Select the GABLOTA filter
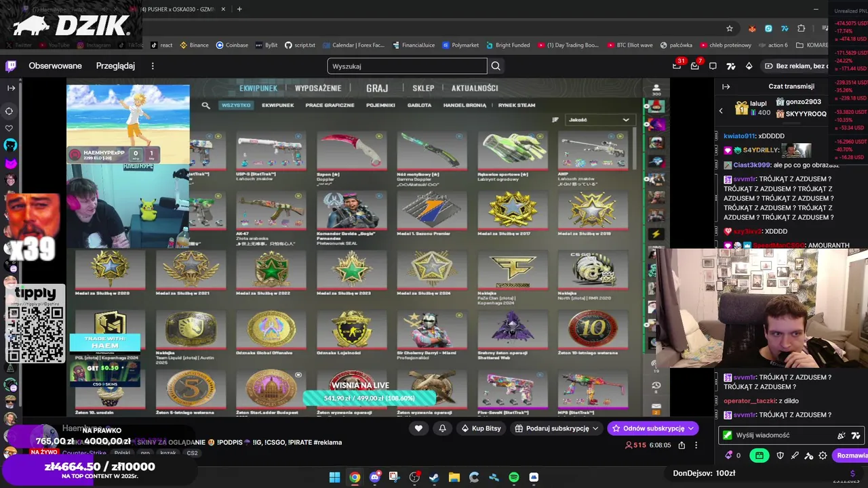The image size is (868, 488). pyautogui.click(x=419, y=105)
